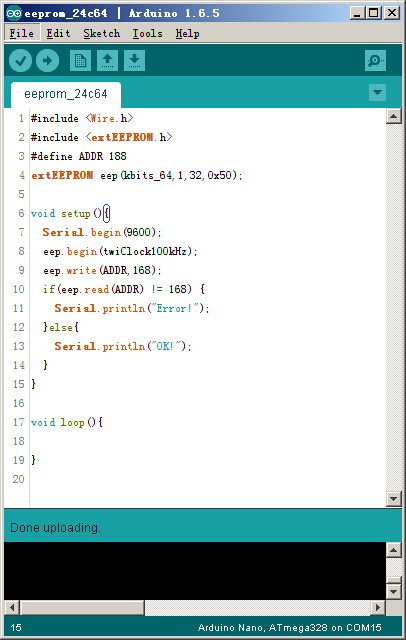The height and width of the screenshot is (640, 406).
Task: Open the File menu
Action: 22,33
